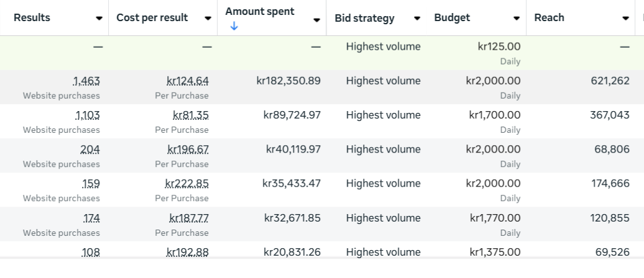Select the 204 website purchases result

pyautogui.click(x=90, y=150)
